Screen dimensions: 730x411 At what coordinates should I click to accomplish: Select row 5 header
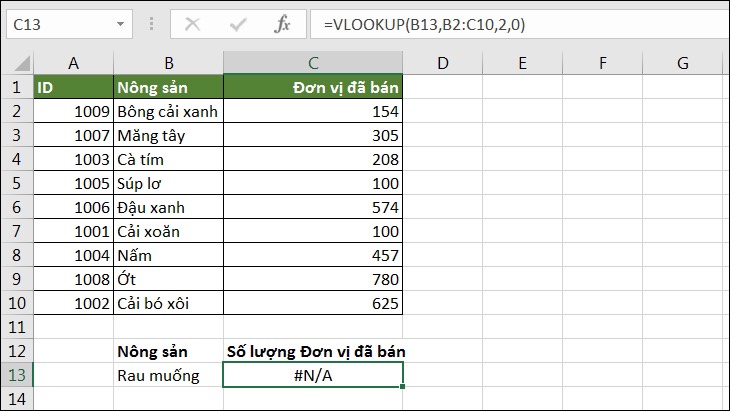click(17, 183)
